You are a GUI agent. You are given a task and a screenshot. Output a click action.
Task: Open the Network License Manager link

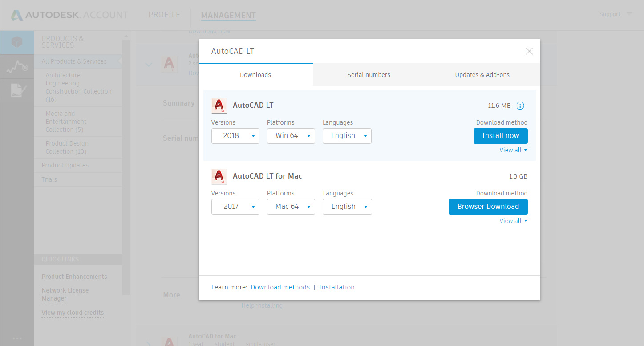pos(65,294)
